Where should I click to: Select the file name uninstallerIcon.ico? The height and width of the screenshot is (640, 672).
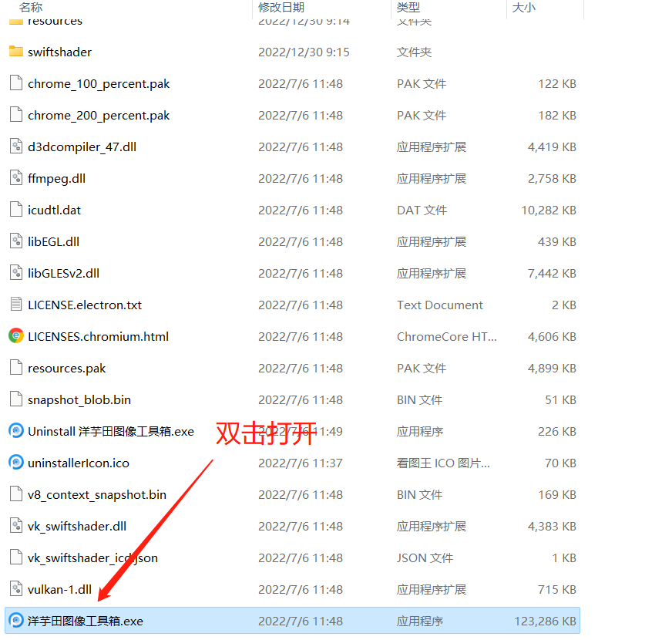click(x=79, y=463)
